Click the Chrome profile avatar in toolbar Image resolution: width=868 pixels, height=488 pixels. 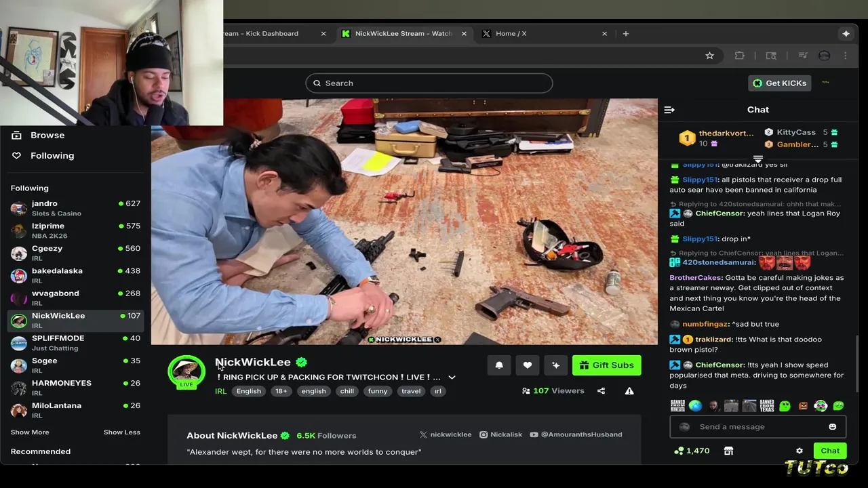[x=825, y=56]
